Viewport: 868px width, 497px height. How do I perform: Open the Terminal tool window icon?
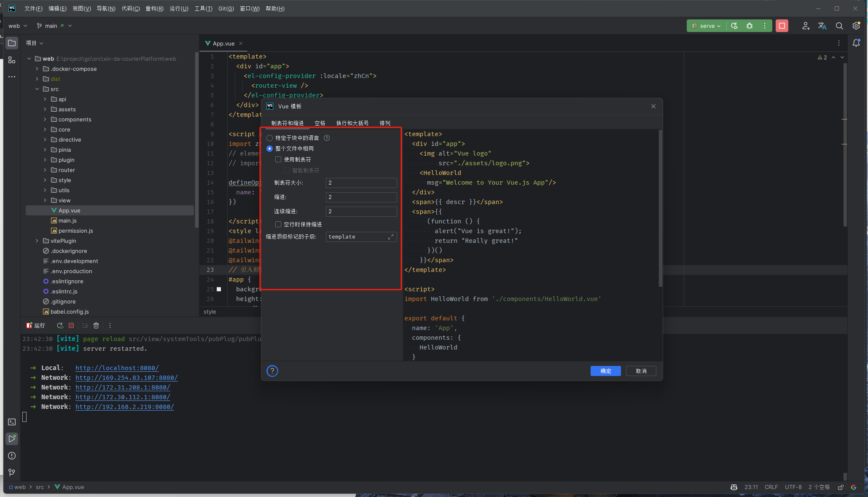pyautogui.click(x=12, y=422)
